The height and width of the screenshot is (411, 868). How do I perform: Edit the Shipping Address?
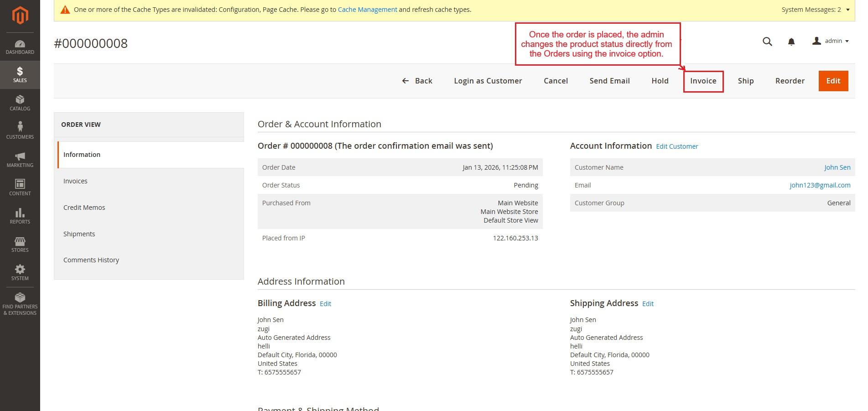(648, 304)
